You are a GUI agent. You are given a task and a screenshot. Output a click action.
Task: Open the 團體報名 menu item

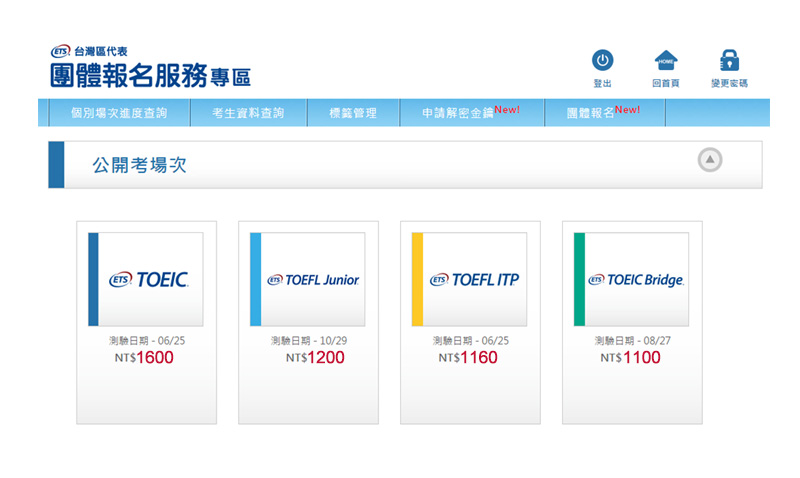click(x=604, y=112)
